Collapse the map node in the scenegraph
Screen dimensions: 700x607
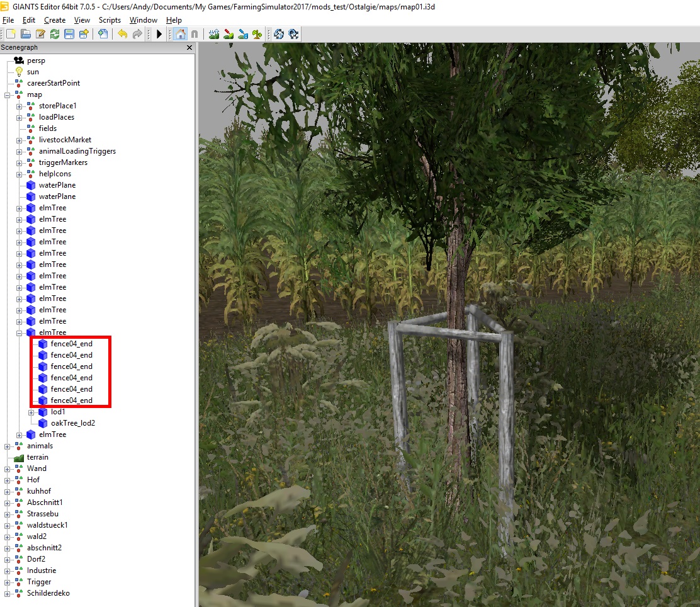pos(8,95)
